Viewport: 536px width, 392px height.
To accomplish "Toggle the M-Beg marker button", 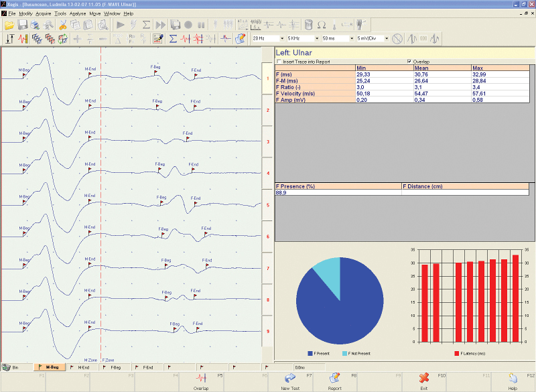I will click(49, 367).
